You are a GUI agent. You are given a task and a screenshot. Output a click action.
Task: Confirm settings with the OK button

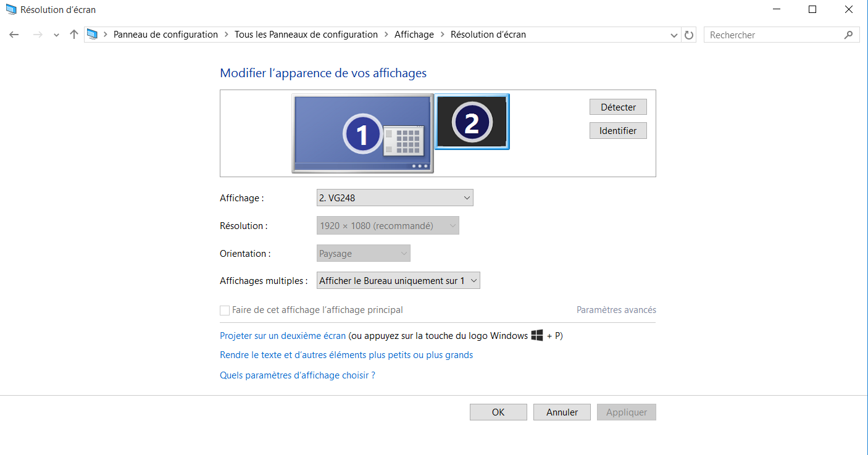pos(498,412)
